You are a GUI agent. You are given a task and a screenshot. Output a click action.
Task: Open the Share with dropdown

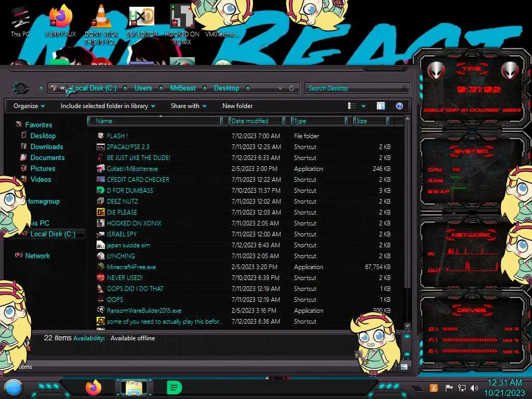189,106
